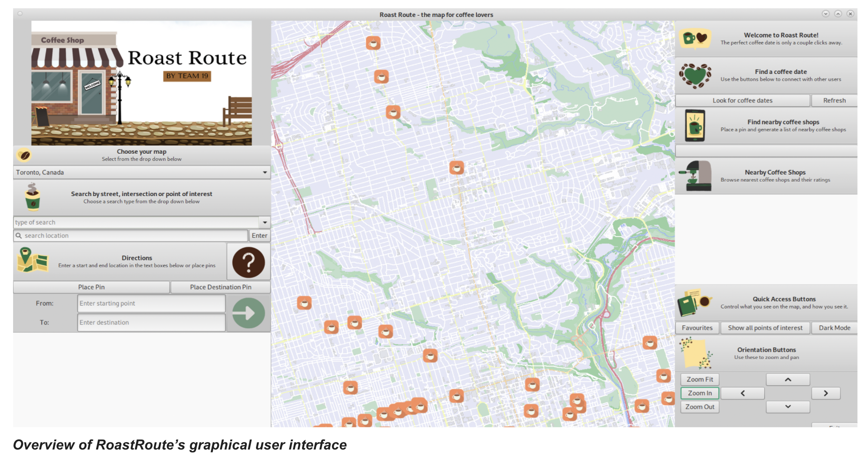Click the Enter destination text field
This screenshot has height=460, width=868.
click(151, 322)
